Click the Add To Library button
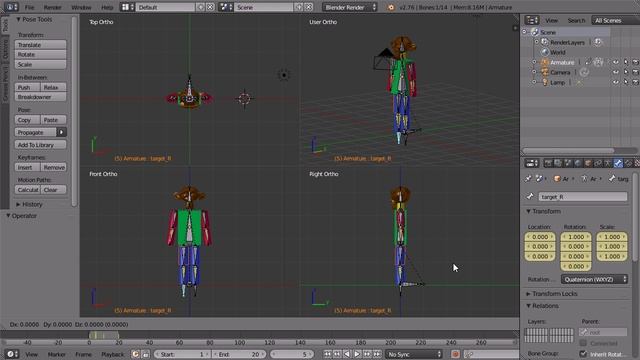Image resolution: width=640 pixels, height=360 pixels. click(x=40, y=145)
